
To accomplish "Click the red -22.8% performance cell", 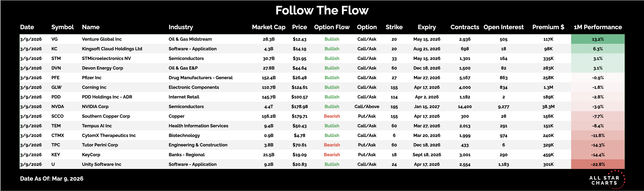I will 597,164.
